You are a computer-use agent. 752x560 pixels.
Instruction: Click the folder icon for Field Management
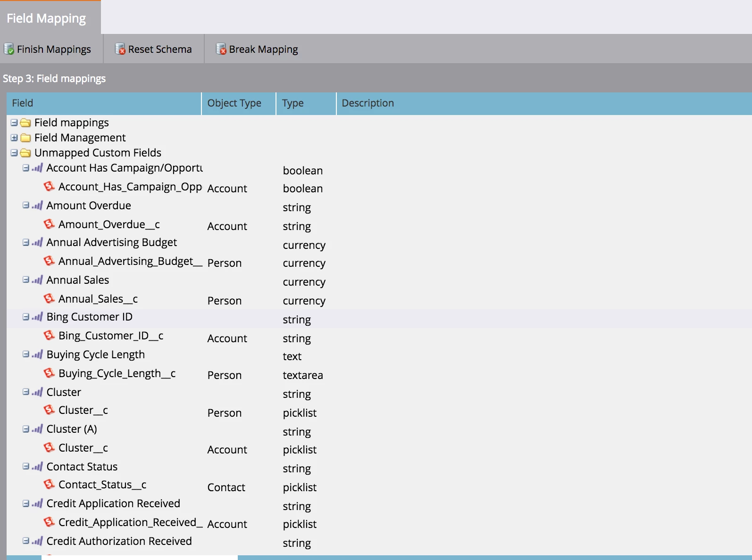click(x=26, y=138)
